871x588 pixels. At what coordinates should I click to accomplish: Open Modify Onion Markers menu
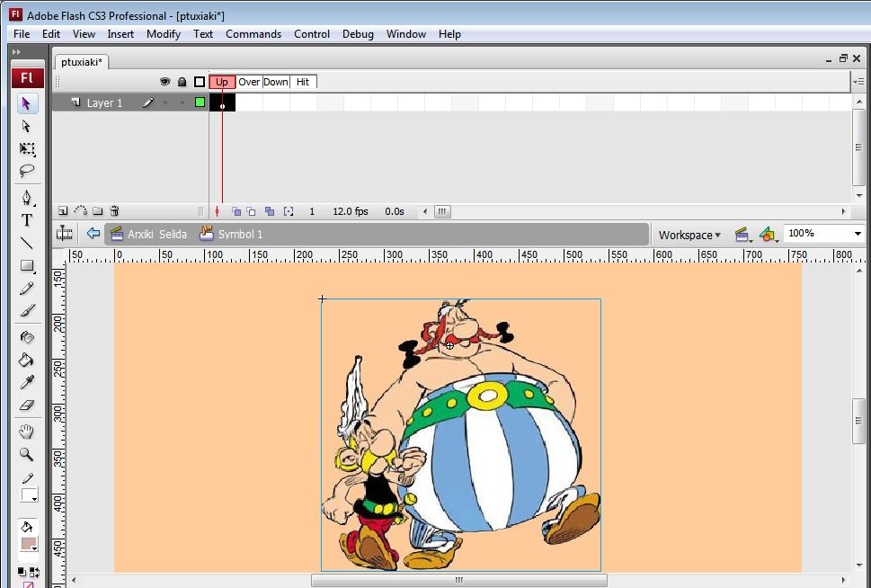tap(289, 211)
